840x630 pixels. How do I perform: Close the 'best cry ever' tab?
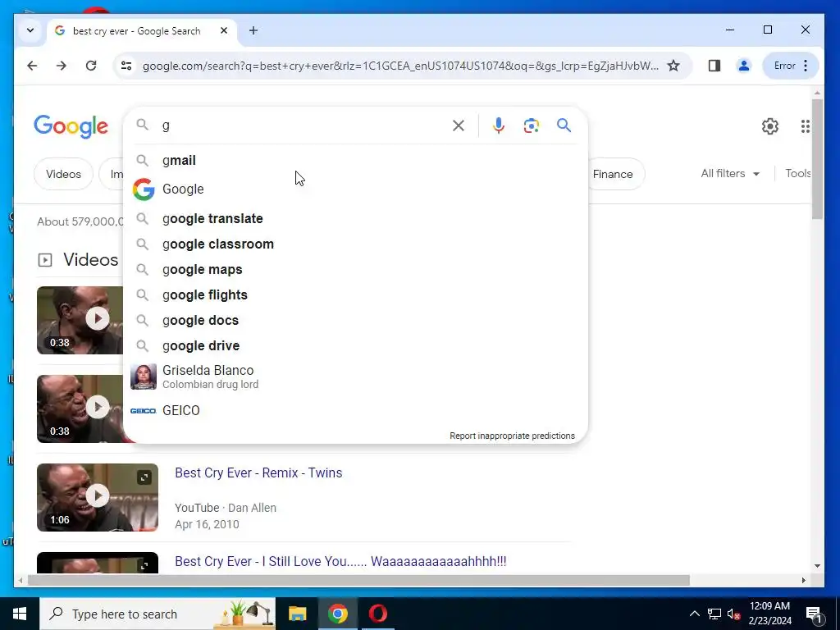[x=224, y=30]
